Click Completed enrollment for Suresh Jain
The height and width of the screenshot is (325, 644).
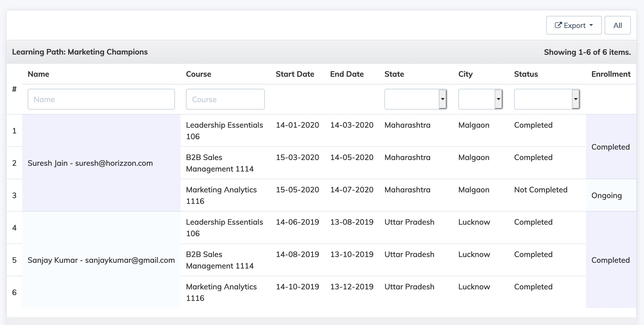click(x=611, y=147)
